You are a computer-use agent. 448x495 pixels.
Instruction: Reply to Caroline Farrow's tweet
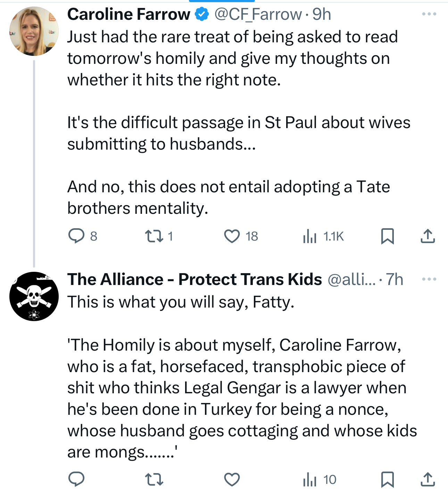click(76, 236)
